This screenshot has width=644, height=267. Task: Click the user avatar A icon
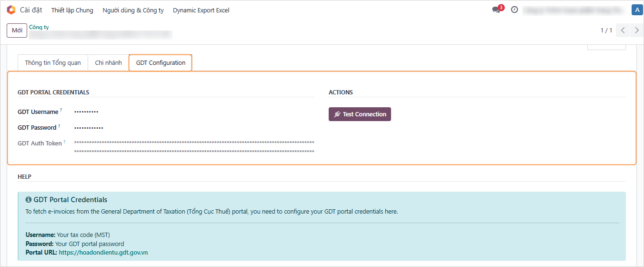coord(637,10)
